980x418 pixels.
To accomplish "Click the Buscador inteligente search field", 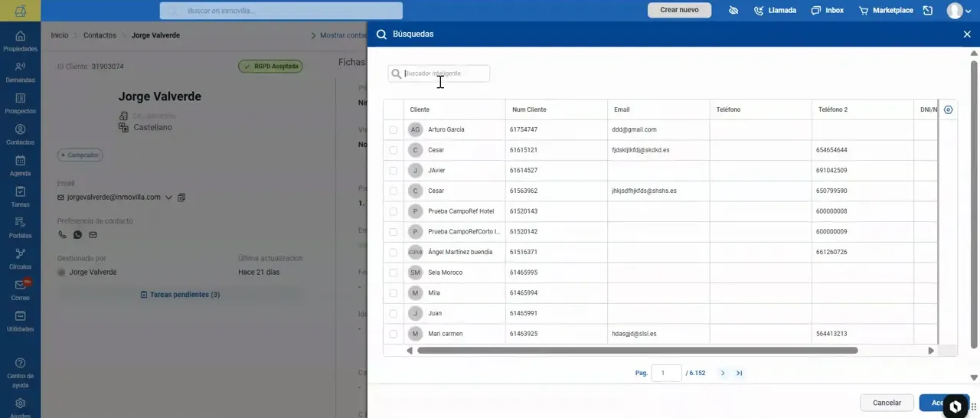I will (x=439, y=73).
